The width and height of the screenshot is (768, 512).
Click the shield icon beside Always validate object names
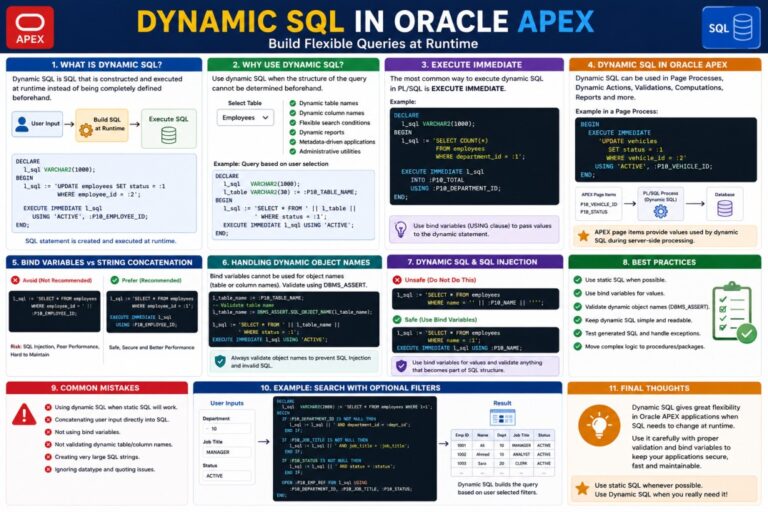click(x=220, y=362)
